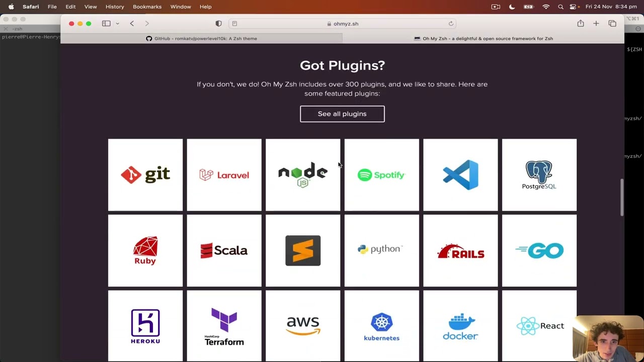
Task: Open the History menu
Action: click(x=115, y=7)
